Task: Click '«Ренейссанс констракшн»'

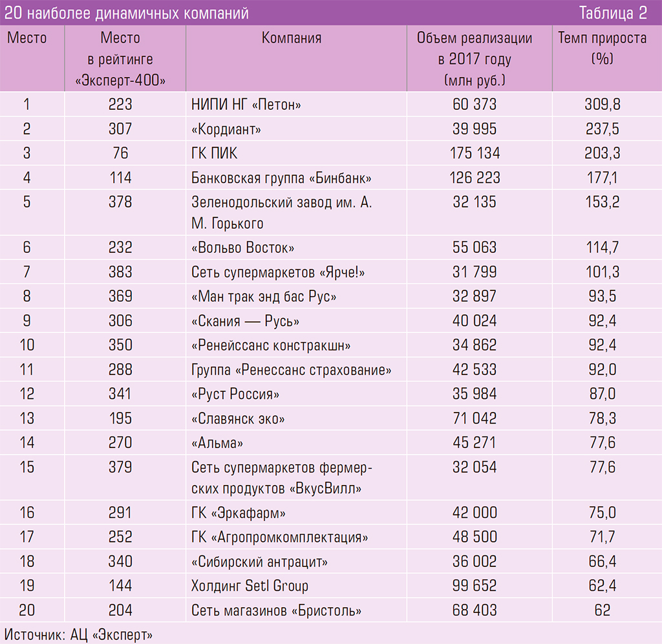Action: 271,345
